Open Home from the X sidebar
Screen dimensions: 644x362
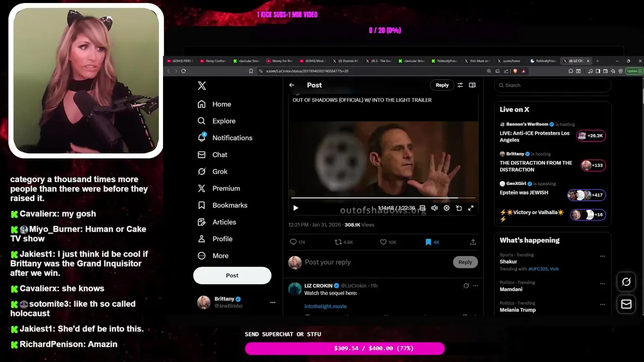[x=214, y=104]
